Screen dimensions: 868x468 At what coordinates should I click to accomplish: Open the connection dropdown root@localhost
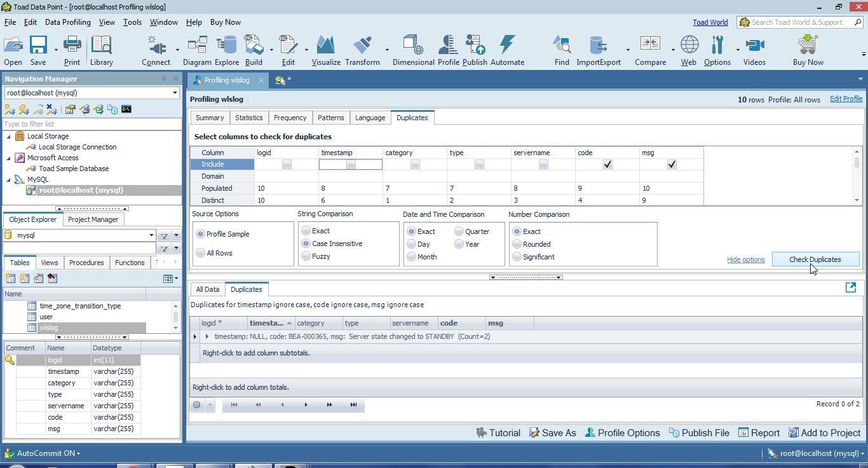(175, 93)
